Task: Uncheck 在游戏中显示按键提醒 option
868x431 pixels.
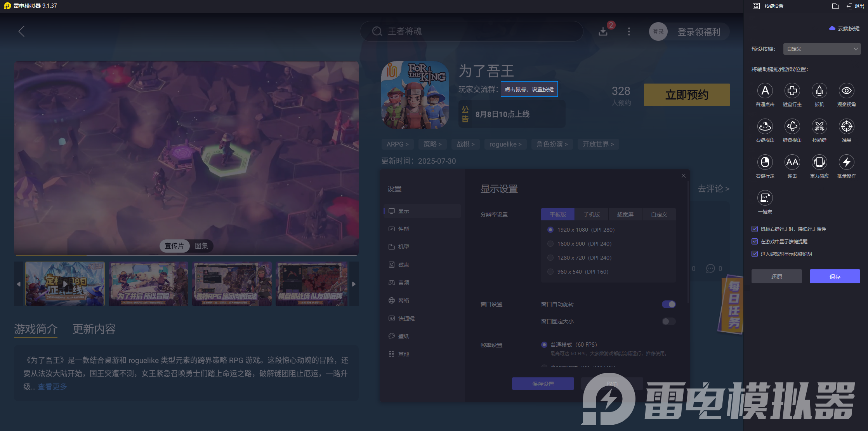Action: (x=755, y=241)
